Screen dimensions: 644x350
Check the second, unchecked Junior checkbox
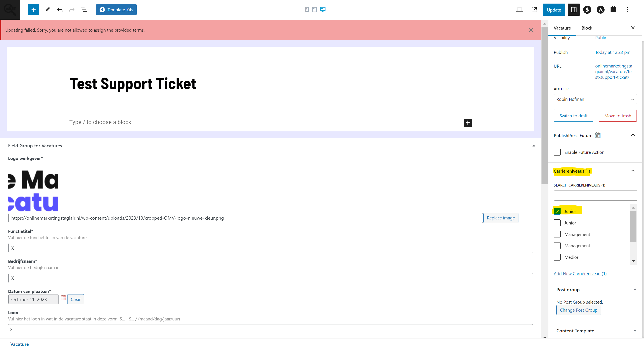(557, 223)
